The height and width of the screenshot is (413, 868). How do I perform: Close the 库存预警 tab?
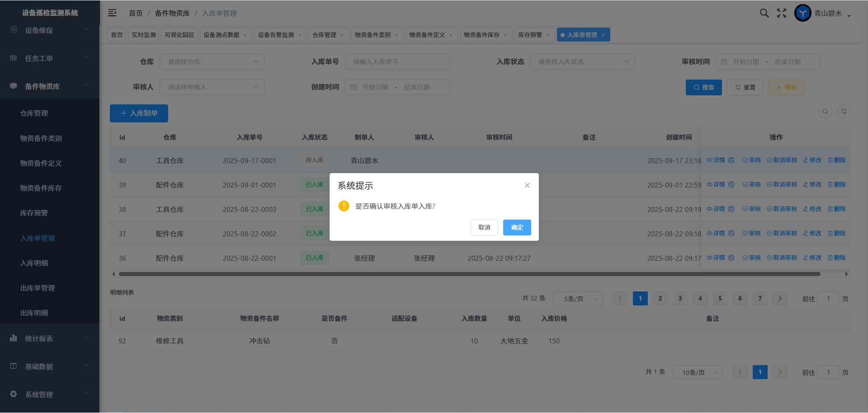pyautogui.click(x=548, y=35)
